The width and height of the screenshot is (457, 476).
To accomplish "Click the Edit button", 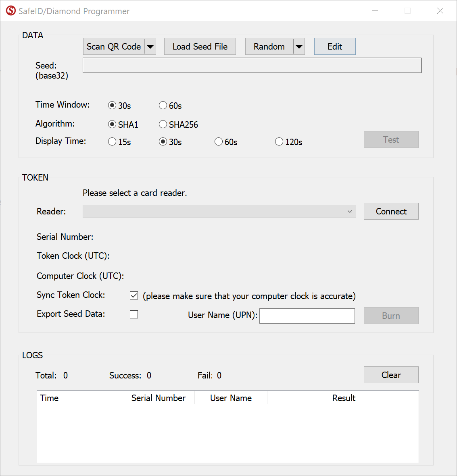I will point(334,47).
